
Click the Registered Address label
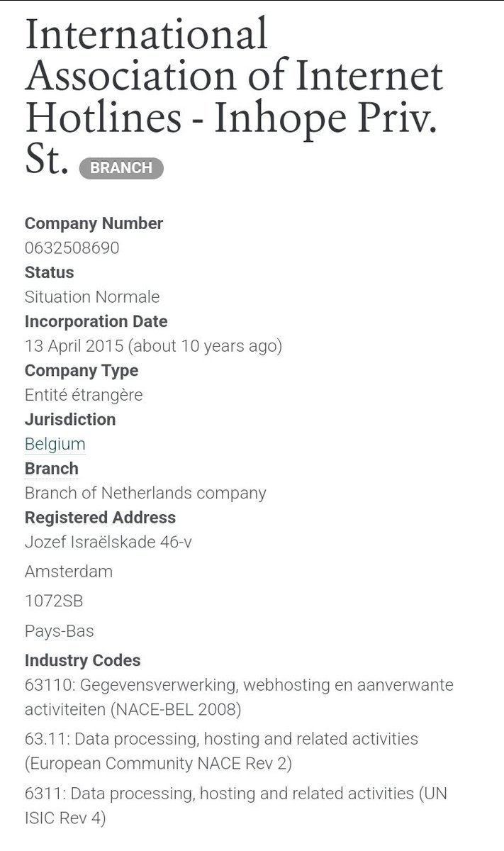tap(100, 518)
